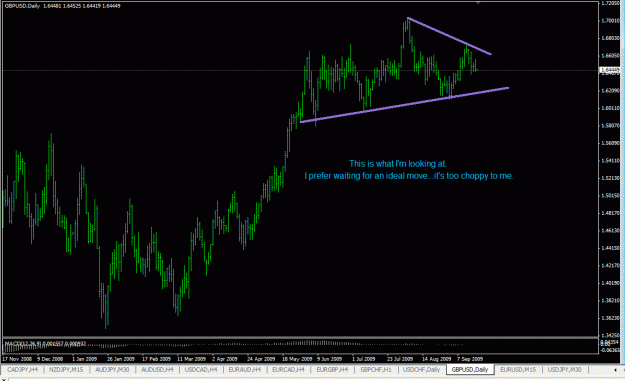Click the 1 Jul 2009 date label
625x381 pixels.
(x=364, y=359)
